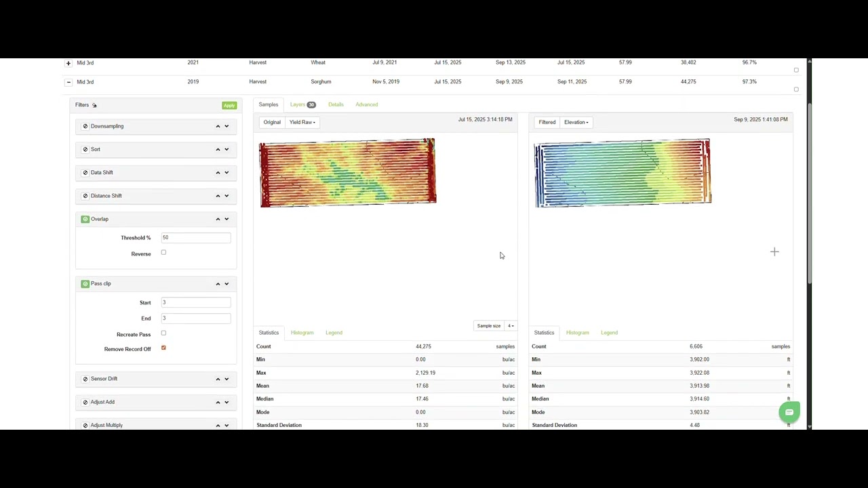This screenshot has width=868, height=488.
Task: Click the up arrow on the Overlap filter
Action: point(218,219)
